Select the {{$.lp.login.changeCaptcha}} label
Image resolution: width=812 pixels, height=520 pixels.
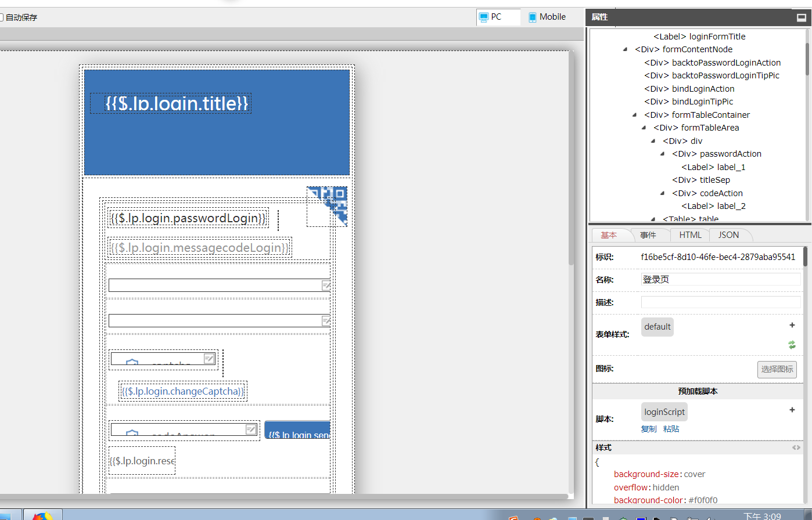[x=182, y=391]
